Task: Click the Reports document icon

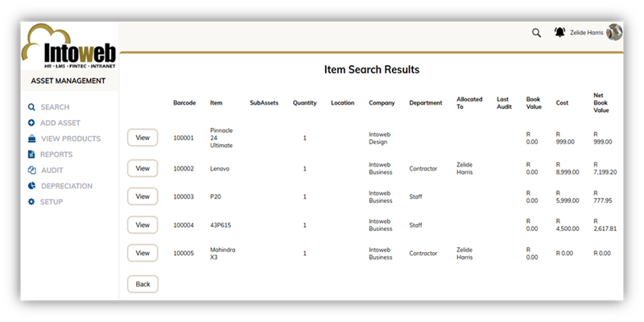Action: 31,155
